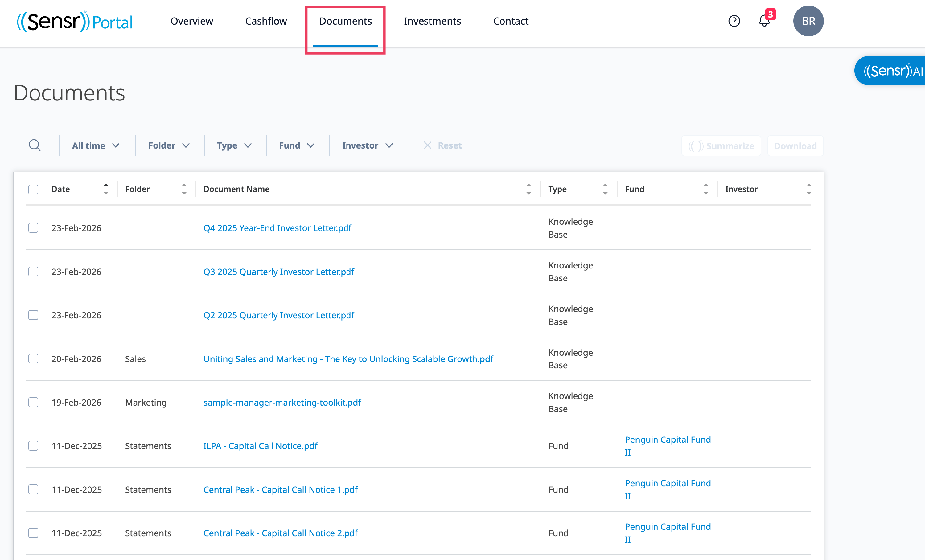Click the search magnifier icon
Viewport: 925px width, 560px height.
pyautogui.click(x=35, y=145)
